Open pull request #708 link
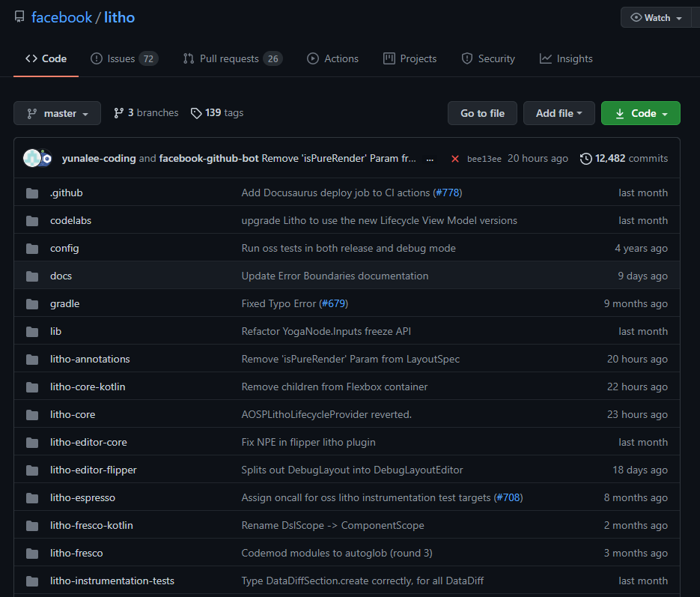This screenshot has width=700, height=597. point(508,497)
